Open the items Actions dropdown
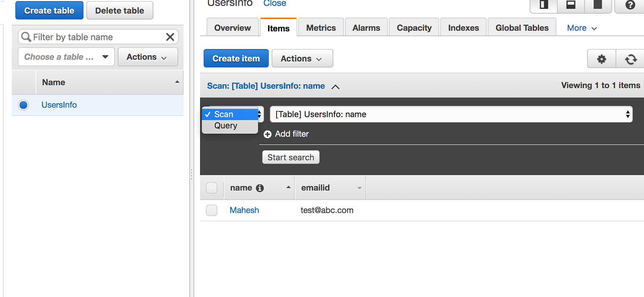The height and width of the screenshot is (297, 644). pos(302,58)
